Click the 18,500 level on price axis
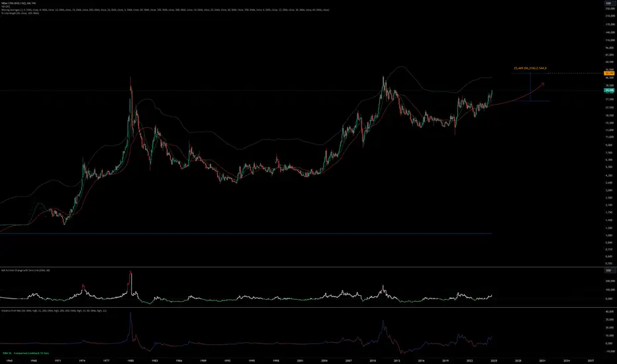 click(x=610, y=115)
